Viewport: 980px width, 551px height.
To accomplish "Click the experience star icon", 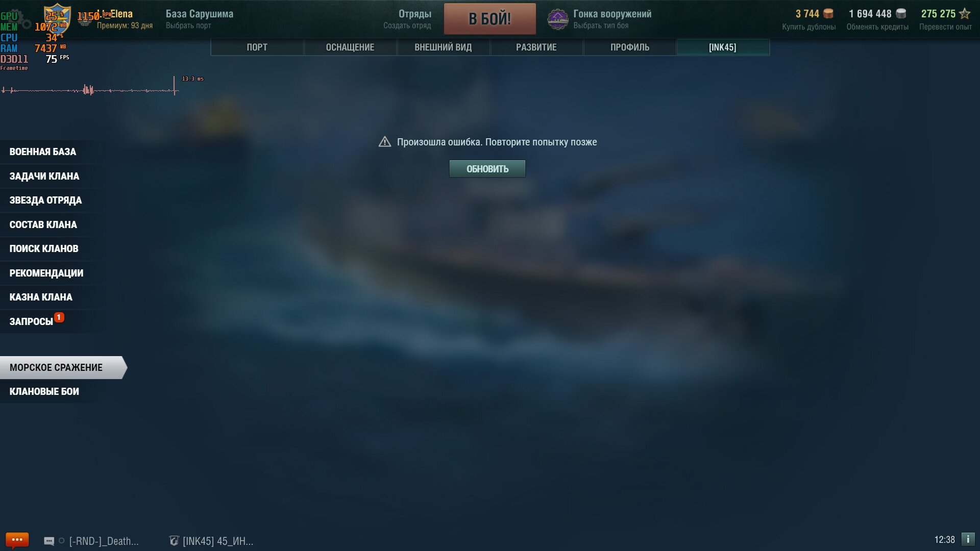I will 965,14.
